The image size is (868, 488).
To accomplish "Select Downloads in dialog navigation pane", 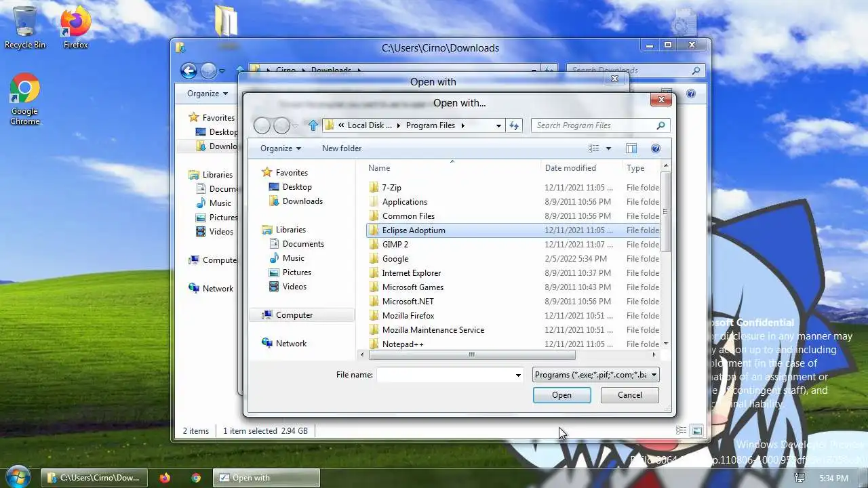I will tap(302, 201).
